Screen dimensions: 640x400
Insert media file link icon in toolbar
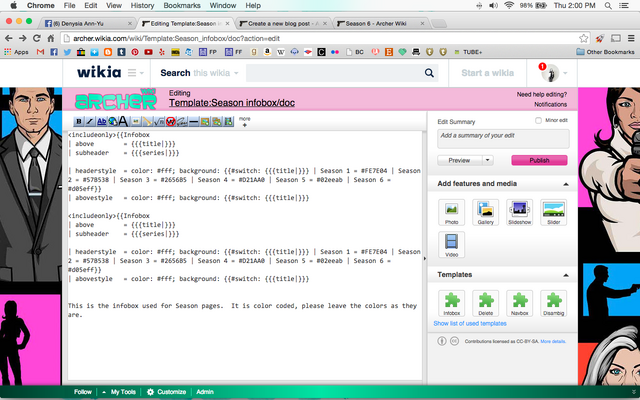(x=147, y=121)
